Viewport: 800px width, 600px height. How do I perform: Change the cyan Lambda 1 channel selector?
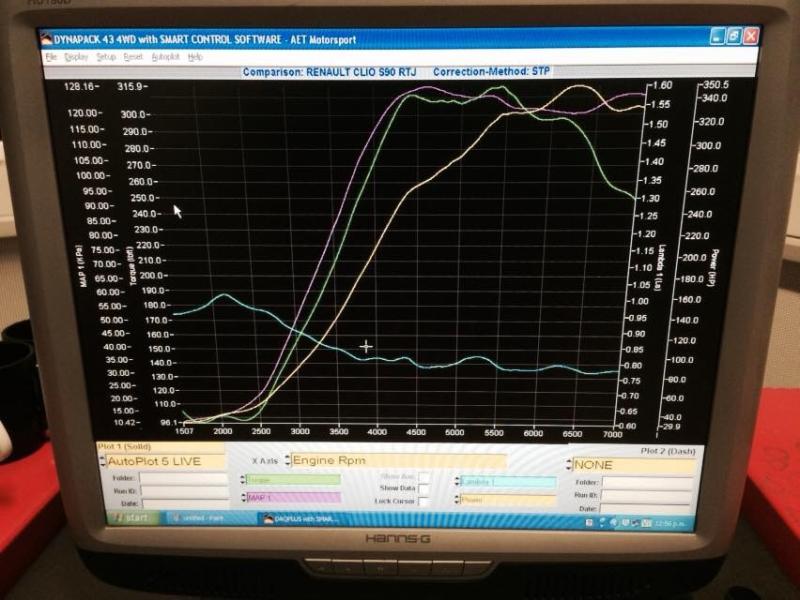pyautogui.click(x=508, y=482)
